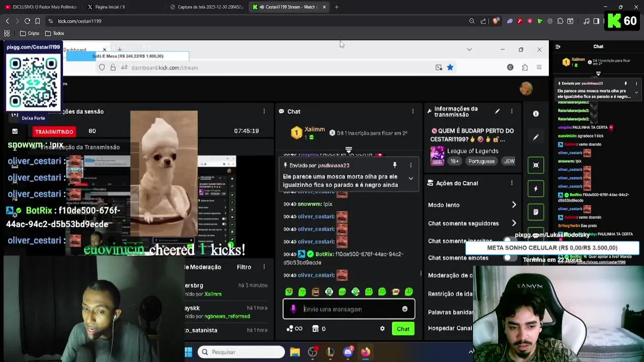Click the Portuguese language tag
This screenshot has height=362, width=644.
coord(481,161)
